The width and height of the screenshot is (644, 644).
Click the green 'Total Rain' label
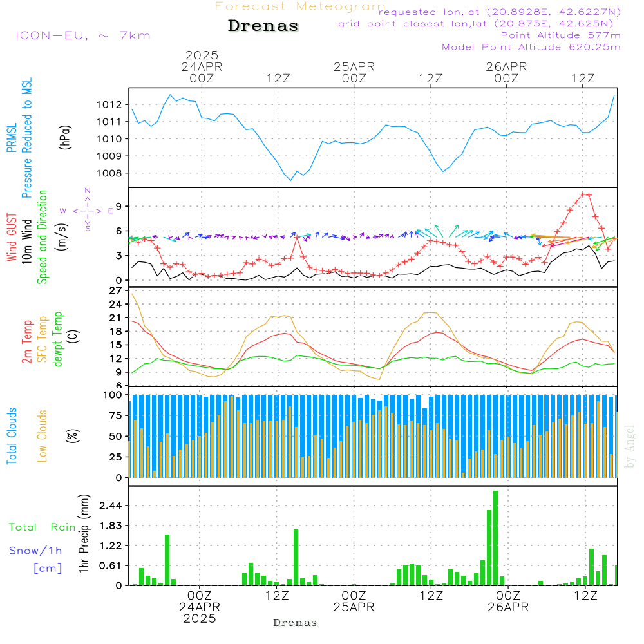click(x=43, y=527)
